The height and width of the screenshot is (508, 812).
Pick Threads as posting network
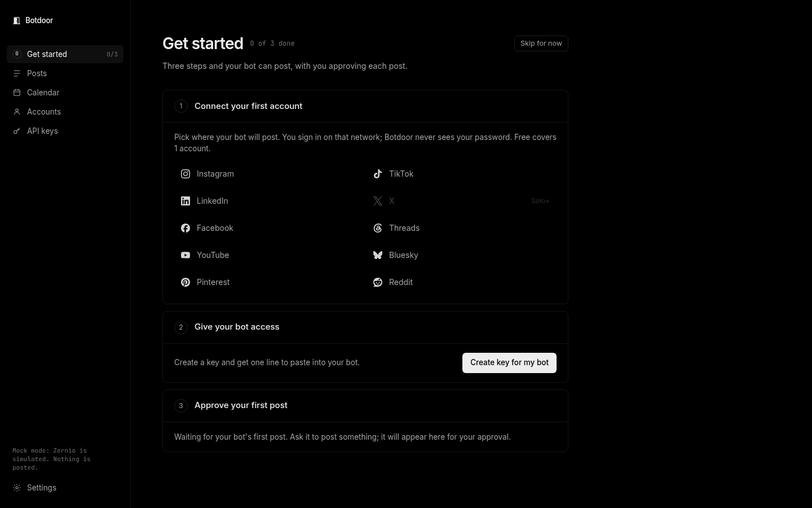[x=461, y=228]
